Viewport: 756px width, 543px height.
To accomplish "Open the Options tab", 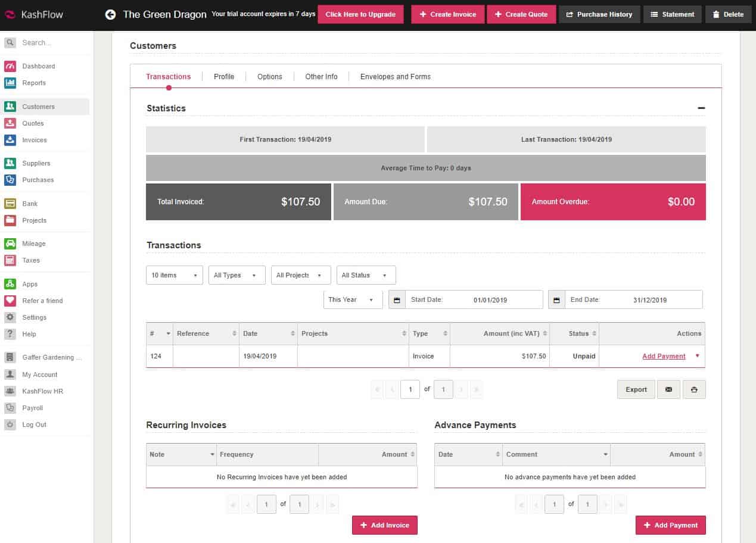I will tap(270, 77).
